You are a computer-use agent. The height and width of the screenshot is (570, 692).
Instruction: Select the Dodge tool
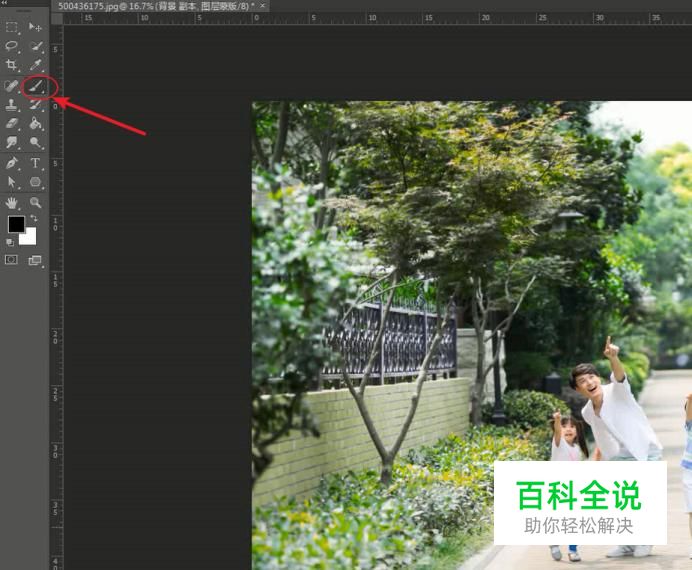point(36,142)
